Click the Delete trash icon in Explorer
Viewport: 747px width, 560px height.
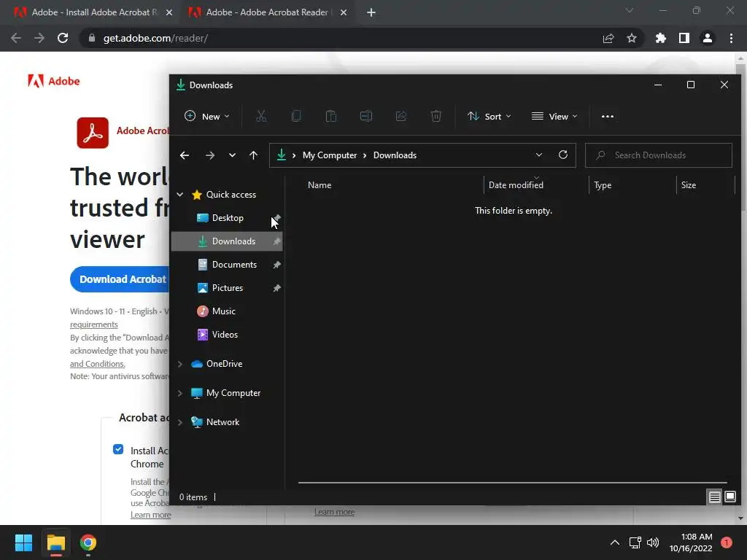(x=436, y=116)
